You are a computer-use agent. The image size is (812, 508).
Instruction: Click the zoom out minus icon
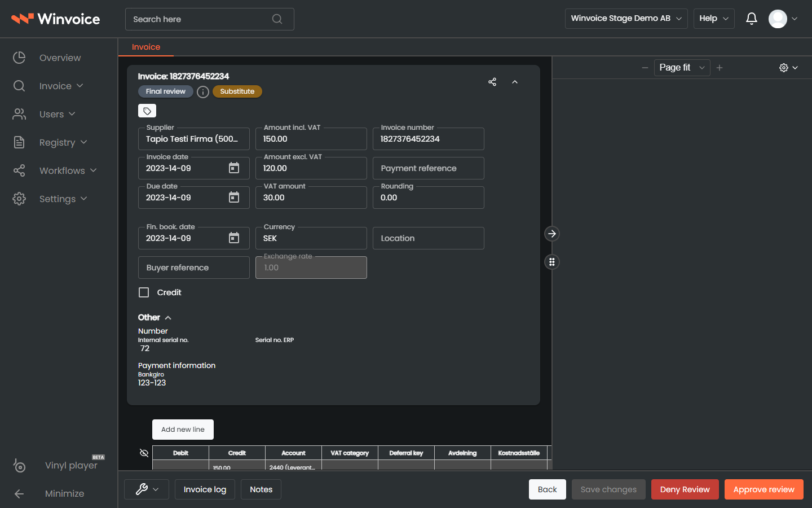[x=645, y=68]
